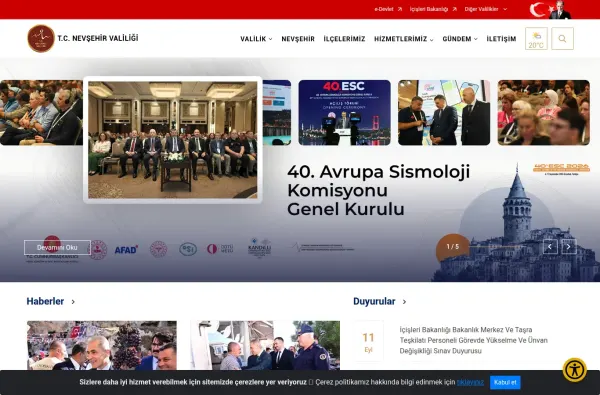Go to next slide arrow
This screenshot has width=600, height=395.
(x=569, y=247)
